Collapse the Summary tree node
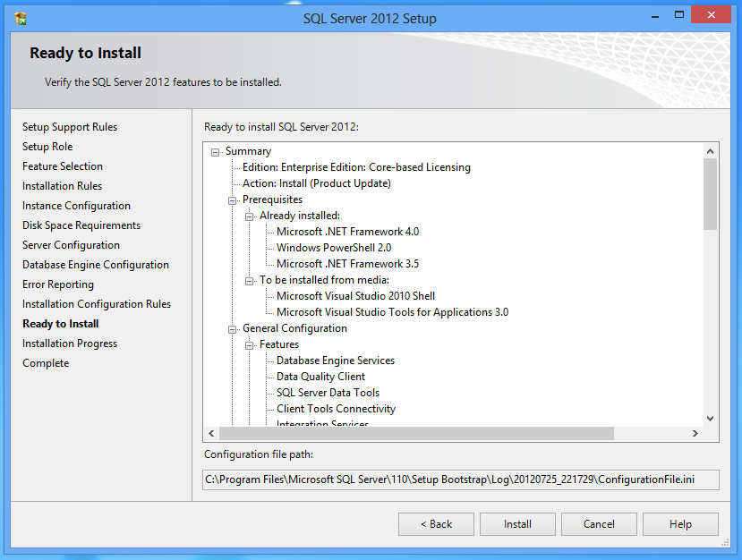Screen dimensions: 742x560 216,152
